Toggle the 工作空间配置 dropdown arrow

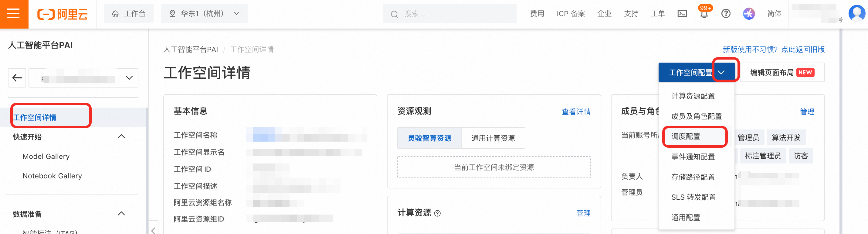coord(721,73)
